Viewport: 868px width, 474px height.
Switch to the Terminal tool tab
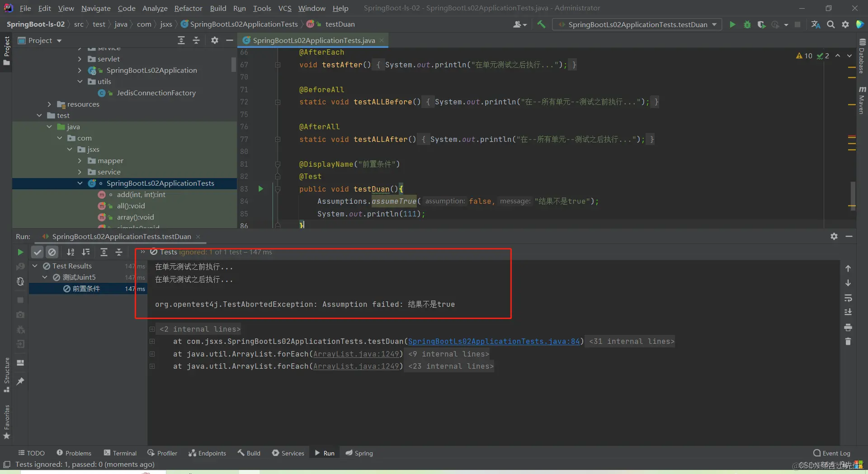[120, 453]
